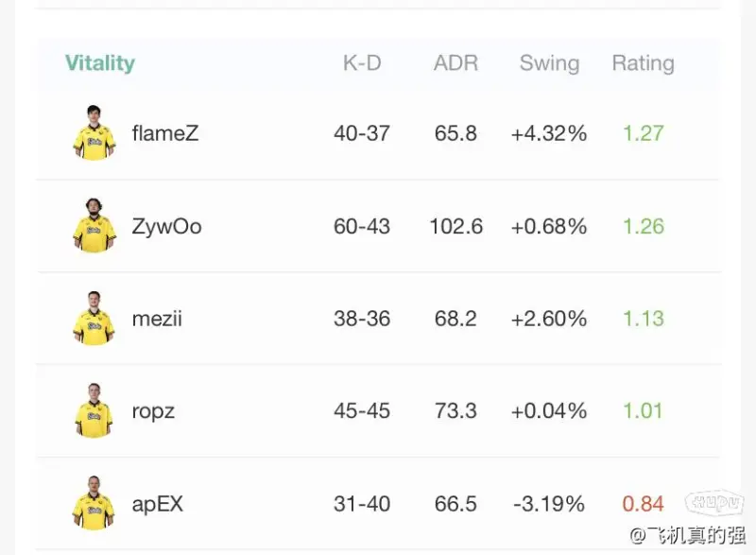756x555 pixels.
Task: Open ZywOo player name link
Action: (167, 227)
